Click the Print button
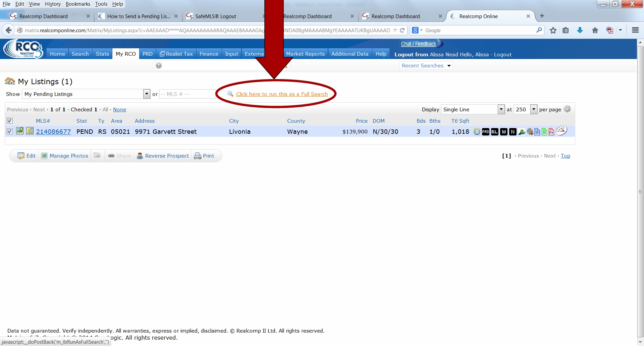The image size is (644, 346). (x=204, y=156)
